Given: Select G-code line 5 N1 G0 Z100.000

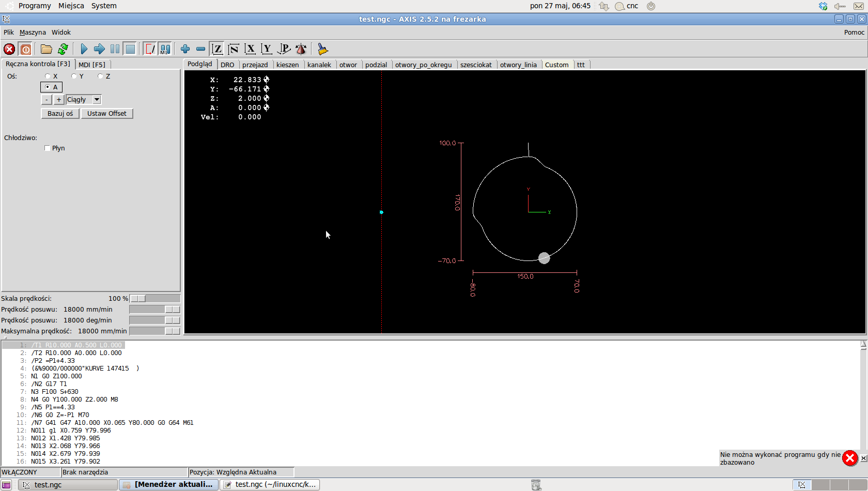Looking at the screenshot, I should (56, 376).
